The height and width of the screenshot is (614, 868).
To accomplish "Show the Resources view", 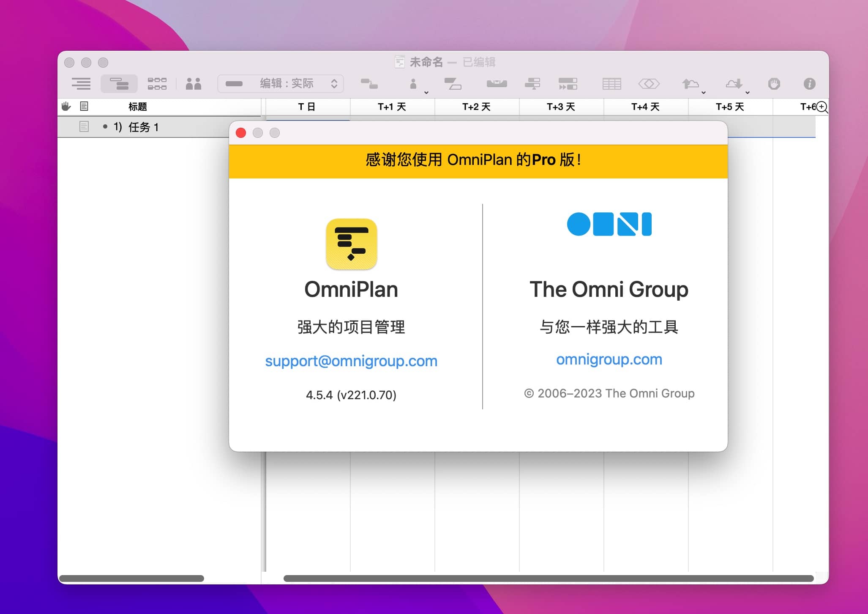I will point(194,84).
